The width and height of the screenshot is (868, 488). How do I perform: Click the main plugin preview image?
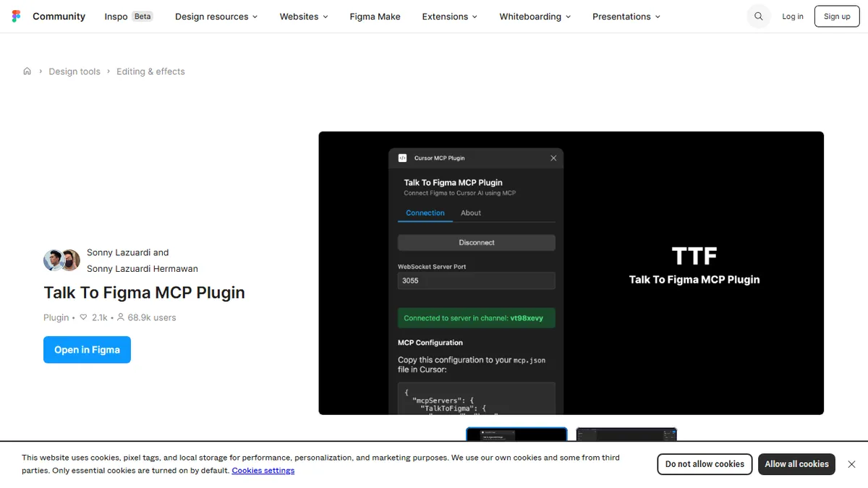pos(571,273)
